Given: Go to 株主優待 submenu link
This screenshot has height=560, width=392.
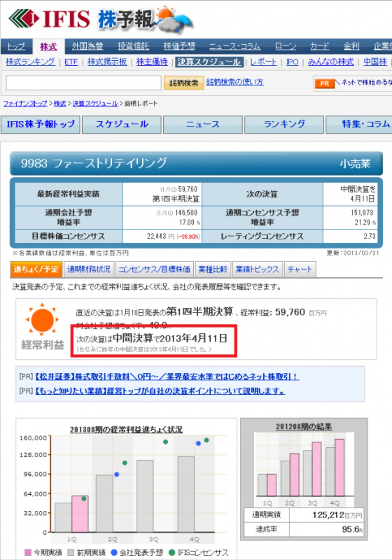Looking at the screenshot, I should [x=152, y=62].
